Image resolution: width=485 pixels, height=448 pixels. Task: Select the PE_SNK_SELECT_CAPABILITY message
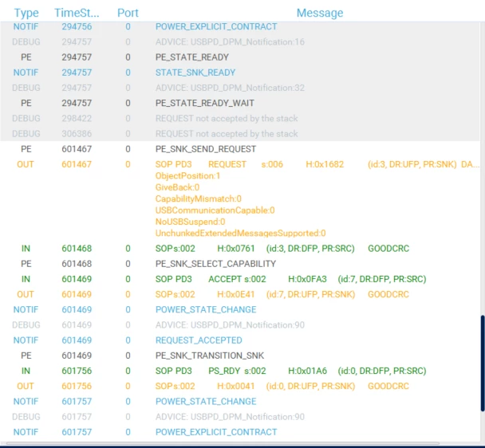tap(215, 264)
